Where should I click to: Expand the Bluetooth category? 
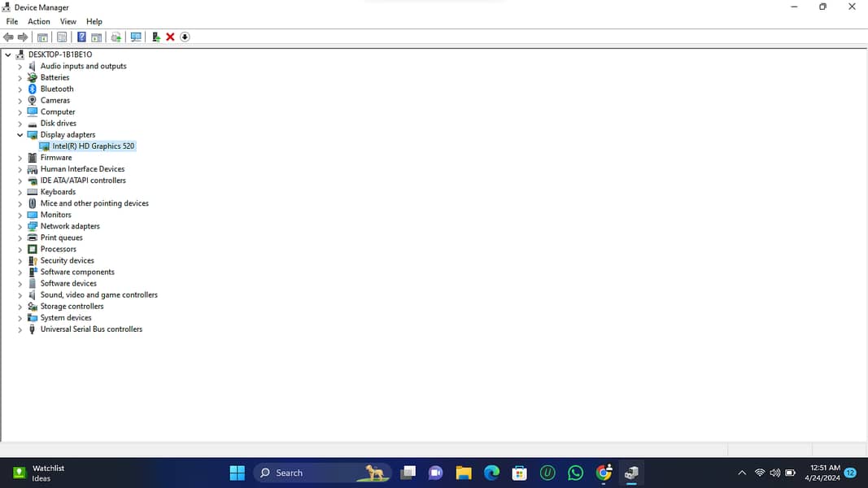20,89
